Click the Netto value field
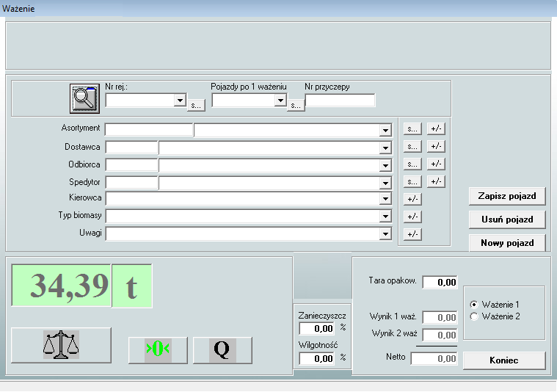557x392 pixels. point(434,358)
